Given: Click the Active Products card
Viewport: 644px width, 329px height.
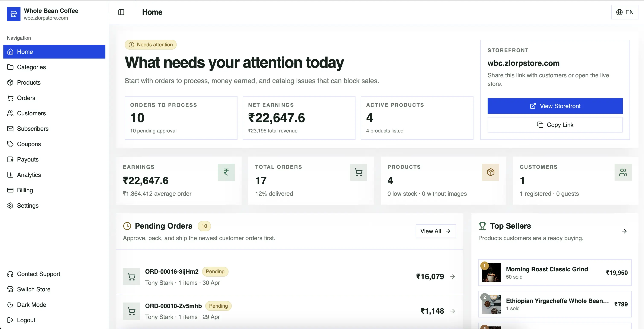Looking at the screenshot, I should tap(417, 118).
